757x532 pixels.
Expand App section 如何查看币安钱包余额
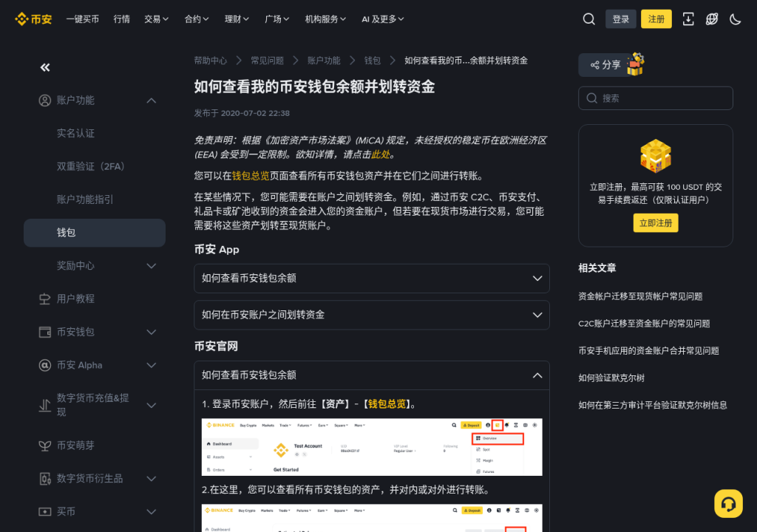pos(372,279)
